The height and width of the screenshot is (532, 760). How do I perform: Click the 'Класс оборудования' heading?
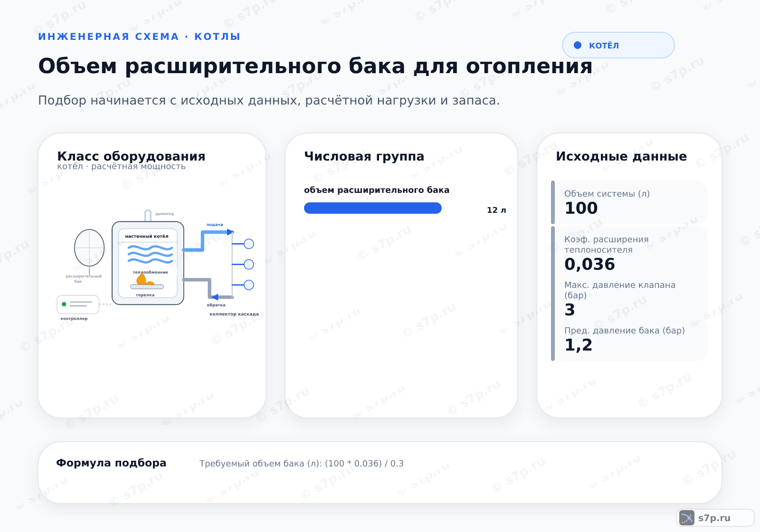click(131, 156)
